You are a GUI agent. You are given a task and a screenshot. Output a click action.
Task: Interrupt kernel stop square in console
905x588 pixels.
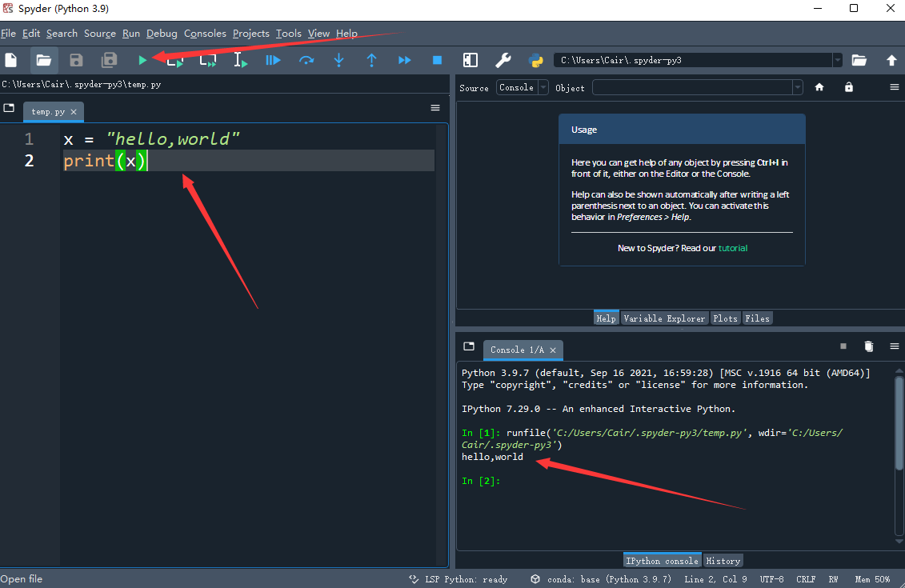843,346
